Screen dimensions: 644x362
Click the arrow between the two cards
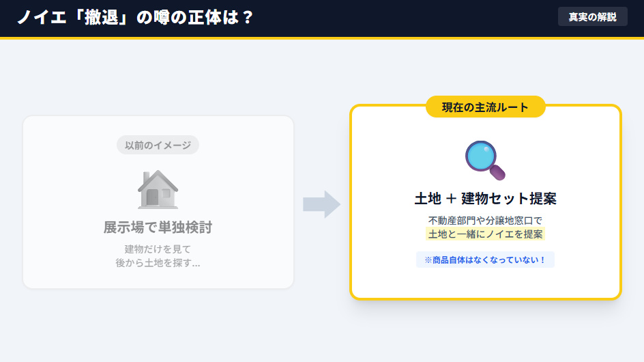(x=321, y=204)
